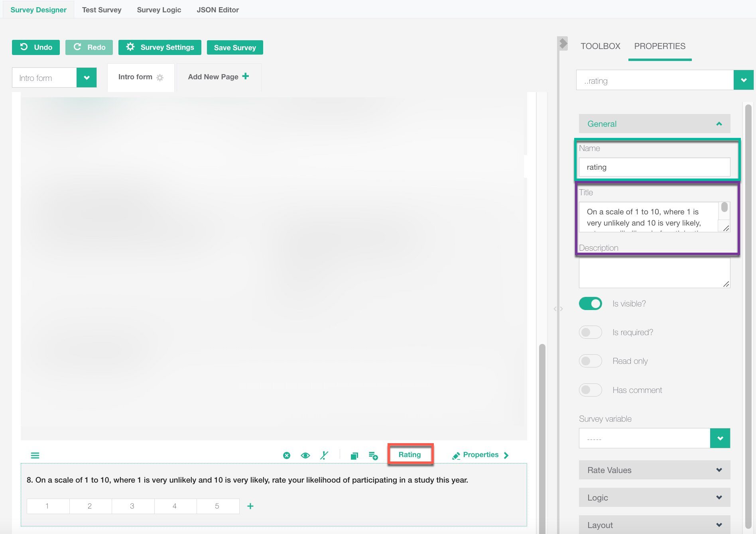Expand the Rate Values section
The height and width of the screenshot is (534, 756).
[x=654, y=470]
